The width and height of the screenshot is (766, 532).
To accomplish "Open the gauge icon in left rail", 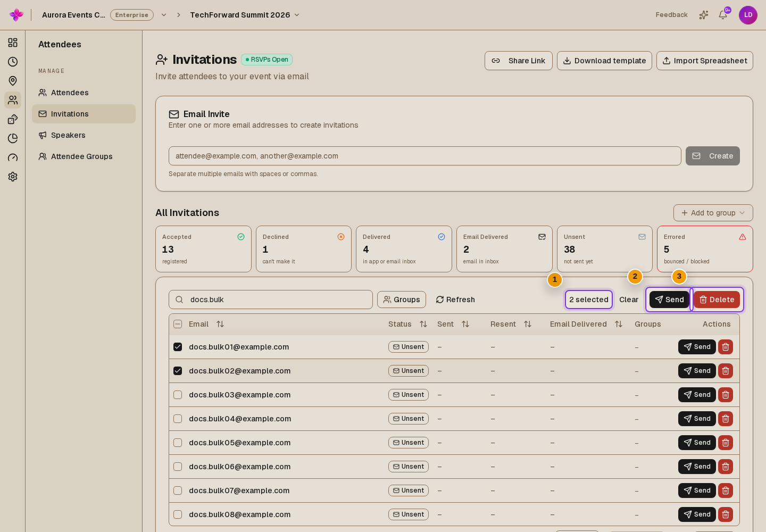I will pos(13,157).
